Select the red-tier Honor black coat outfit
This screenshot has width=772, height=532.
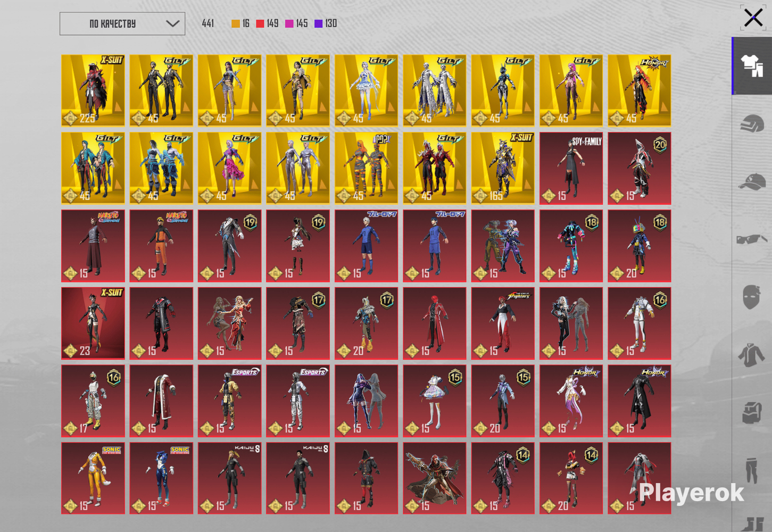pos(640,401)
